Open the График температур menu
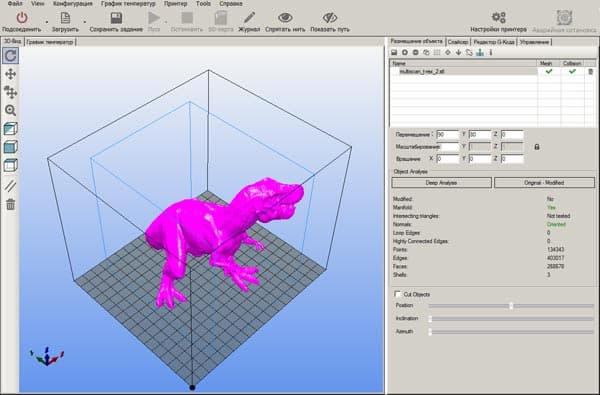The width and height of the screenshot is (600, 395). [x=128, y=3]
